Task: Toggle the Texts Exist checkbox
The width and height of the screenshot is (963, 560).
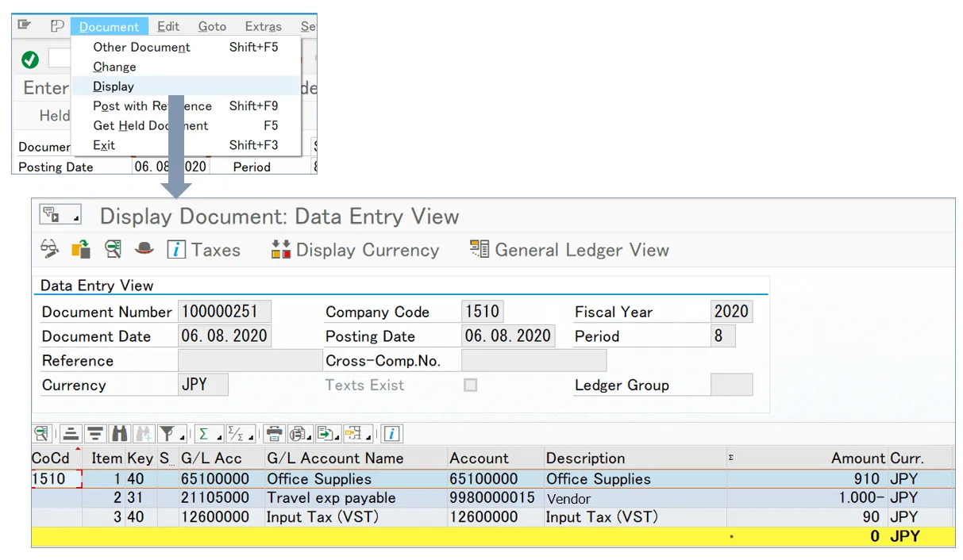Action: click(471, 385)
